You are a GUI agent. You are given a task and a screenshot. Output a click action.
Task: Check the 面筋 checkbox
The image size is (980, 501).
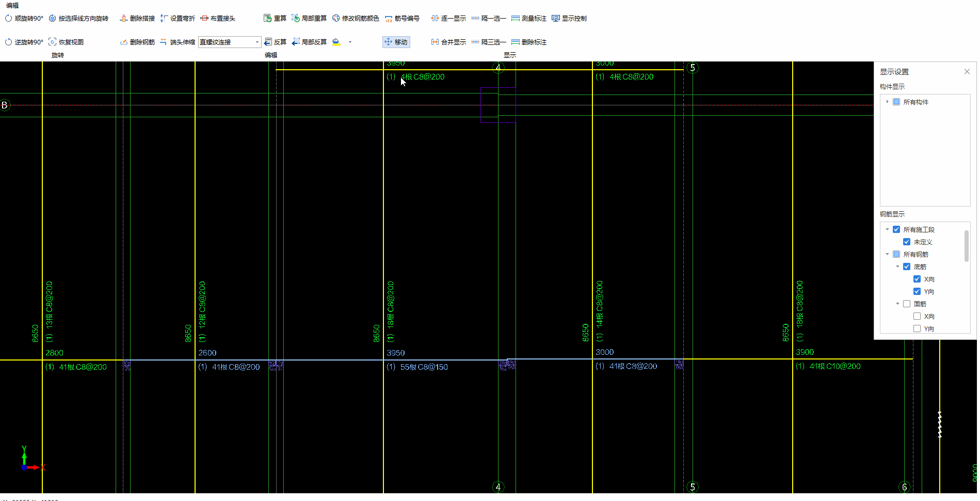tap(907, 304)
